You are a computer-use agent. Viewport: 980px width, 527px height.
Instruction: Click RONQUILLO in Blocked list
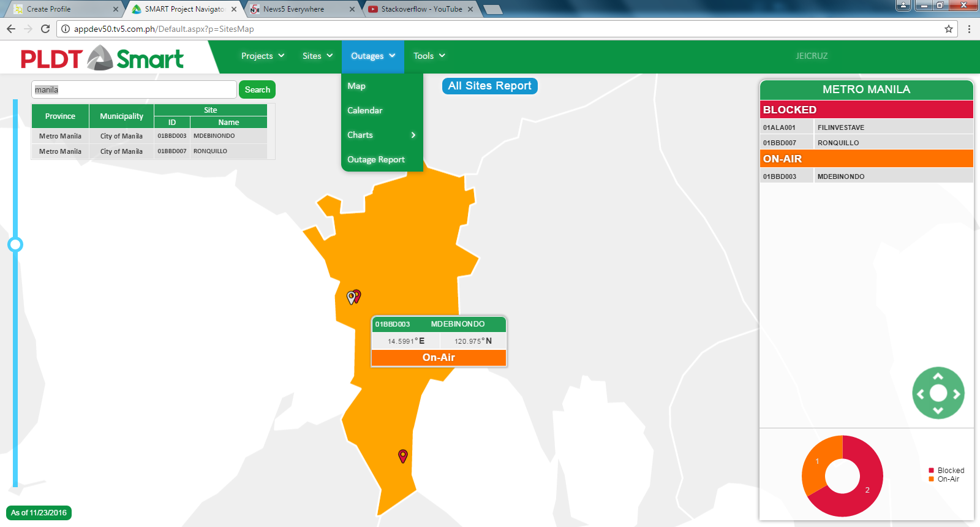coord(838,143)
